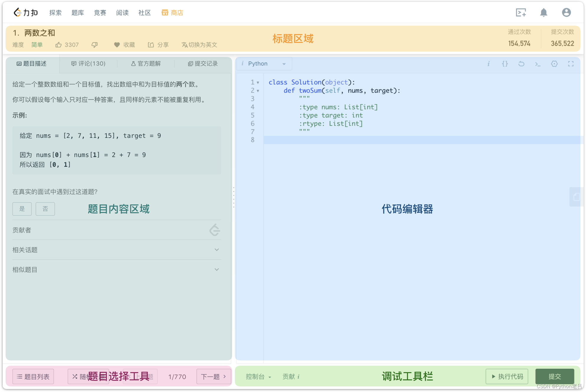Switch to 评论 tab
586x392 pixels.
pos(87,64)
